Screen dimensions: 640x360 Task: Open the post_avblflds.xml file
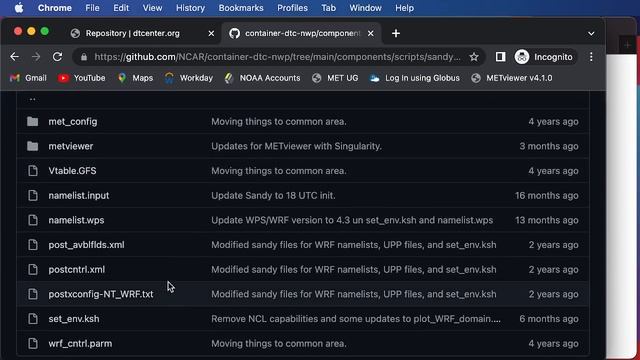click(x=87, y=245)
